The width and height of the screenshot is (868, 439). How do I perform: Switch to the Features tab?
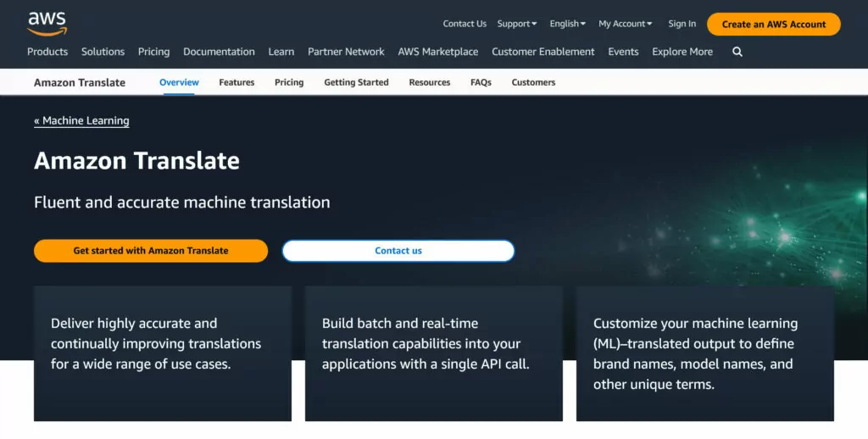[x=237, y=82]
